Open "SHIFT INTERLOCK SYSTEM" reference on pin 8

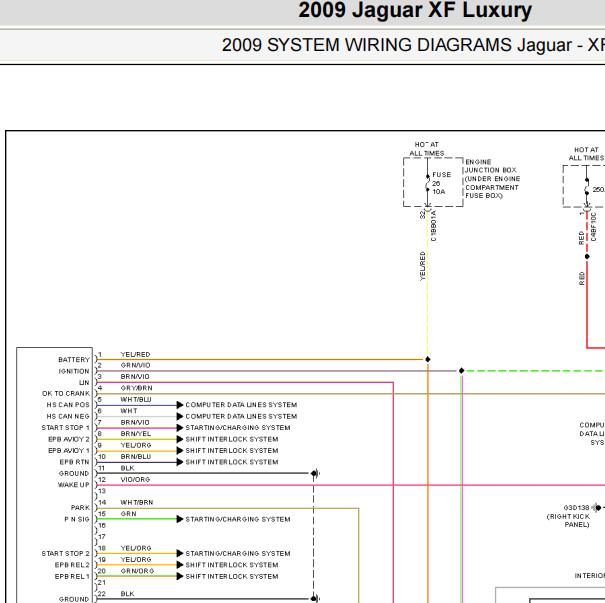pyautogui.click(x=232, y=439)
